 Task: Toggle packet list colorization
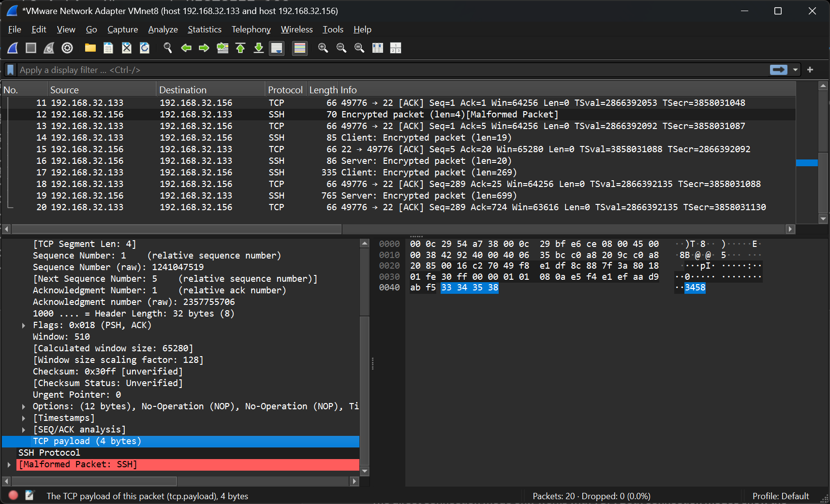point(300,48)
